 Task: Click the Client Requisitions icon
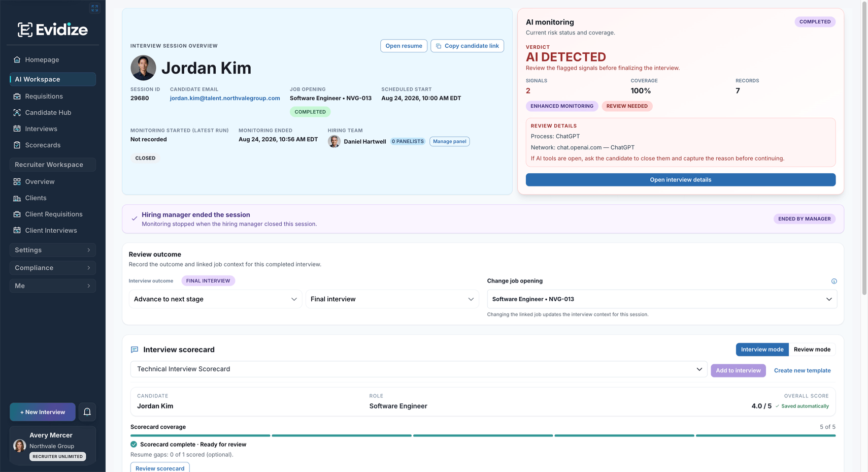tap(17, 214)
